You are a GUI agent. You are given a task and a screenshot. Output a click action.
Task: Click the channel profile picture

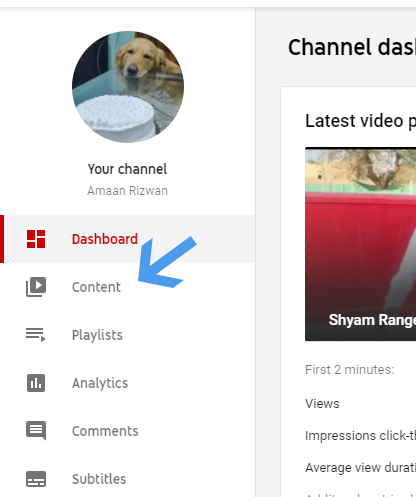pos(128,87)
